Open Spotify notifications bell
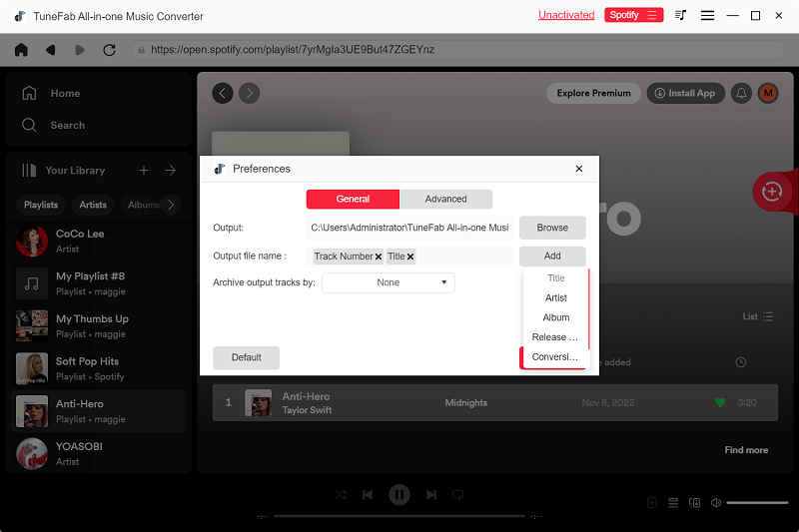 (x=741, y=93)
